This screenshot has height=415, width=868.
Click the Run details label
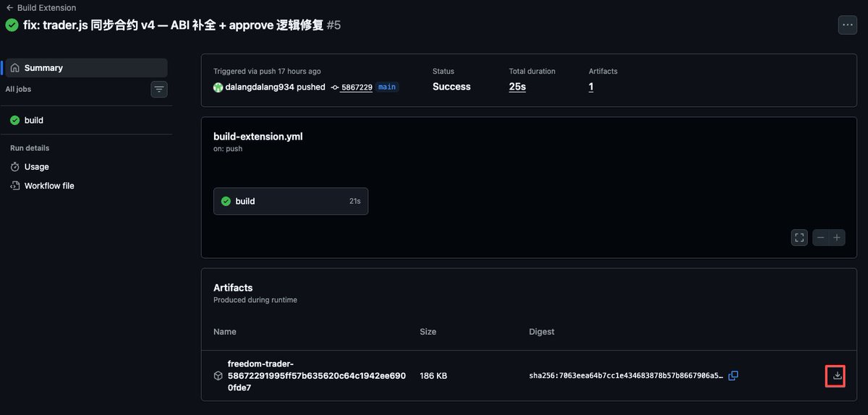point(30,148)
